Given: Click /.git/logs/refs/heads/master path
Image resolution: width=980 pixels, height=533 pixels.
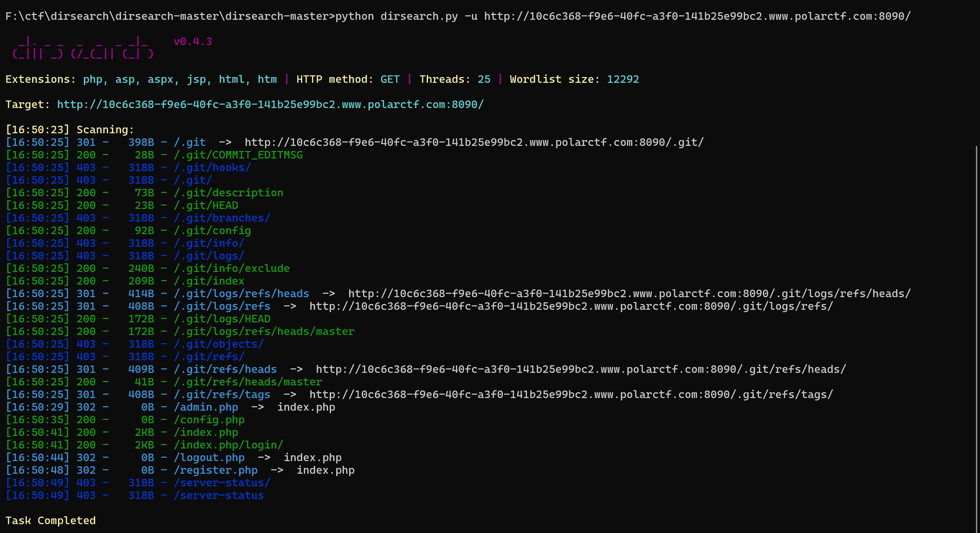Looking at the screenshot, I should coord(264,331).
